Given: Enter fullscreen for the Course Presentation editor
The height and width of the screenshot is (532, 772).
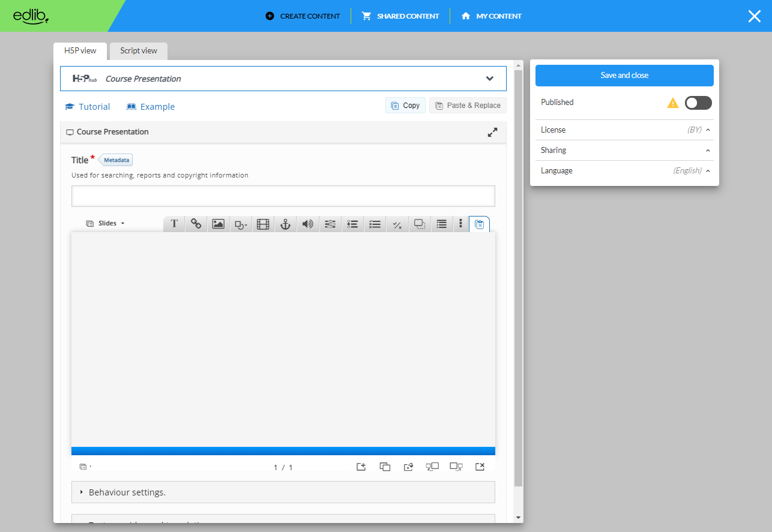Looking at the screenshot, I should [x=492, y=133].
